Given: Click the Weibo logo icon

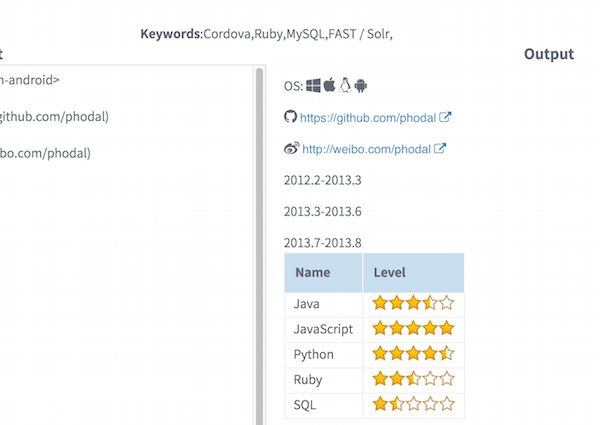Looking at the screenshot, I should [292, 149].
